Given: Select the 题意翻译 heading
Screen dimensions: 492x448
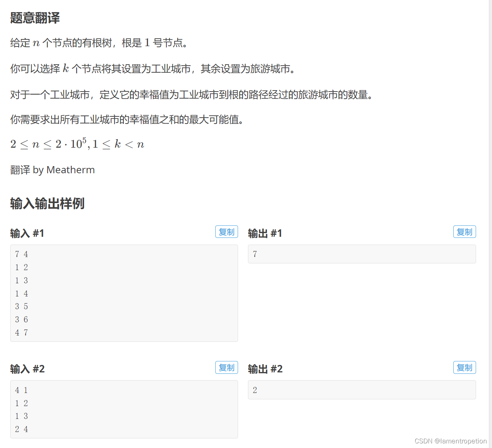Looking at the screenshot, I should click(x=34, y=18).
